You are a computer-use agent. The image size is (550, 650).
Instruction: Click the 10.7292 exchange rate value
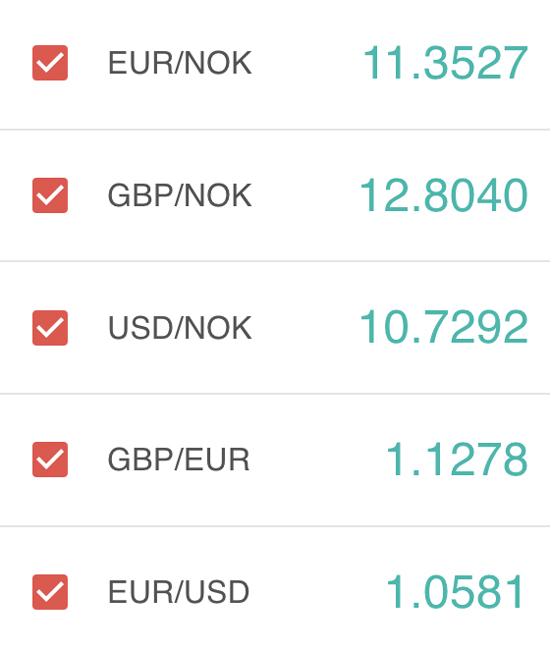tap(444, 327)
